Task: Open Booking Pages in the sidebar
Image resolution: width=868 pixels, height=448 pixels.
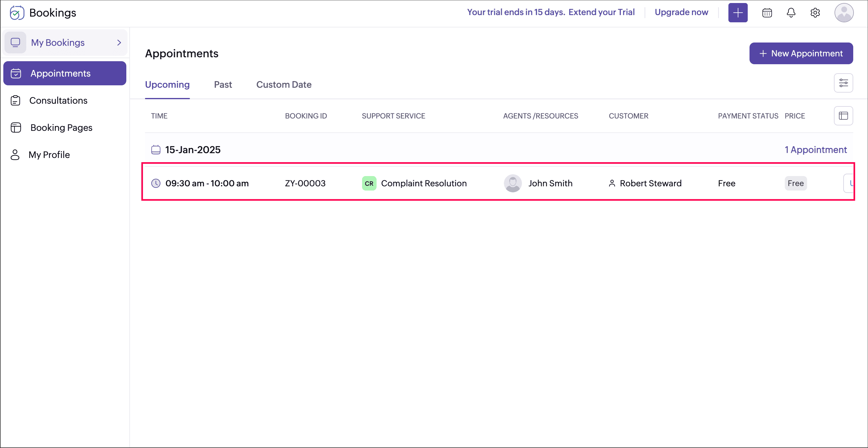Action: [61, 128]
